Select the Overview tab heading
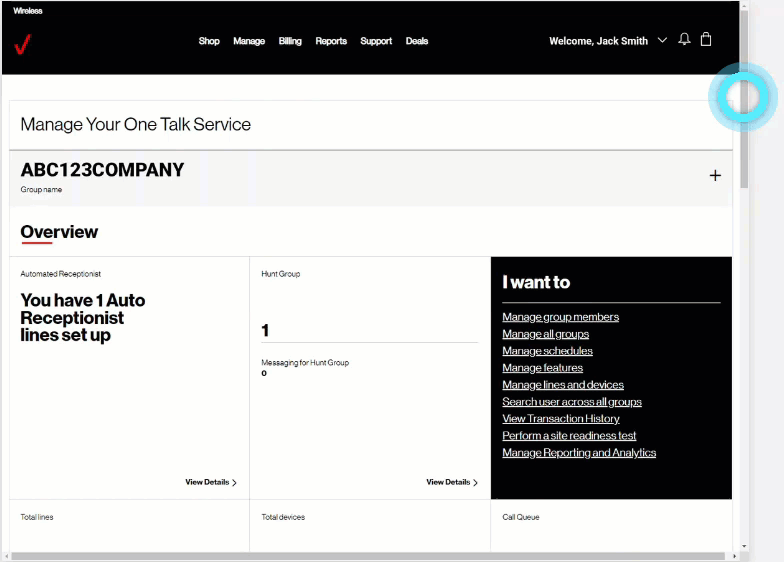The width and height of the screenshot is (784, 562). tap(59, 232)
